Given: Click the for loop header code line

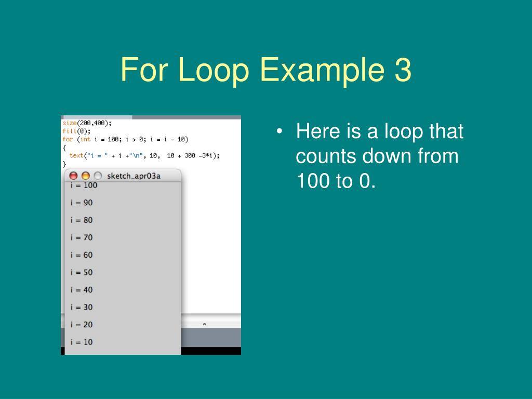Looking at the screenshot, I should [125, 139].
